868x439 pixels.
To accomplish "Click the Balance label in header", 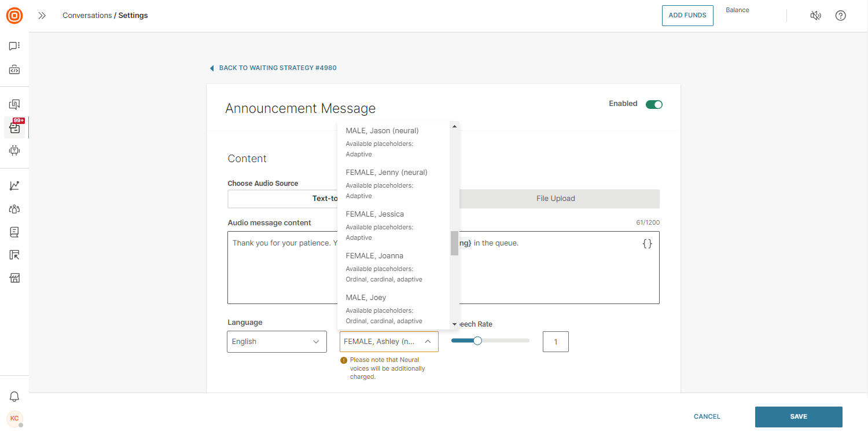I will point(737,10).
